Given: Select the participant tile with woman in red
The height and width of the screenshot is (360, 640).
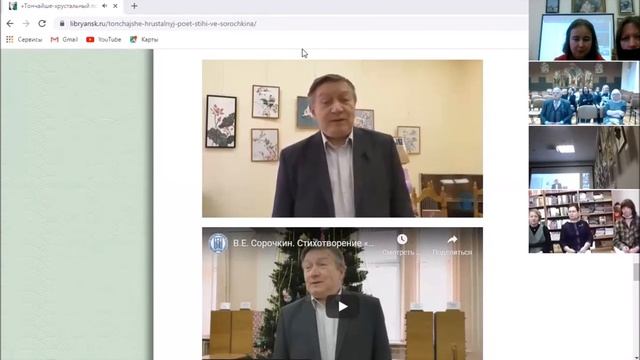Looking at the screenshot, I should 584,30.
